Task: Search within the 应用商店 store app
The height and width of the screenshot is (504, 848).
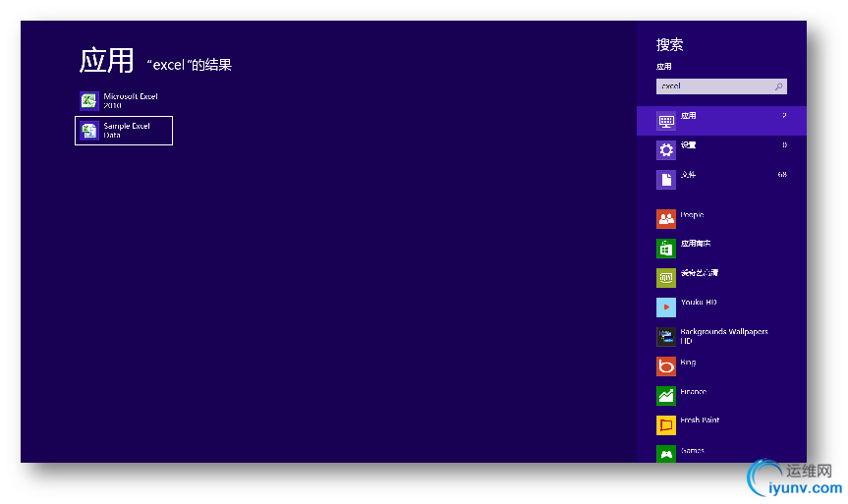Action: pos(721,249)
